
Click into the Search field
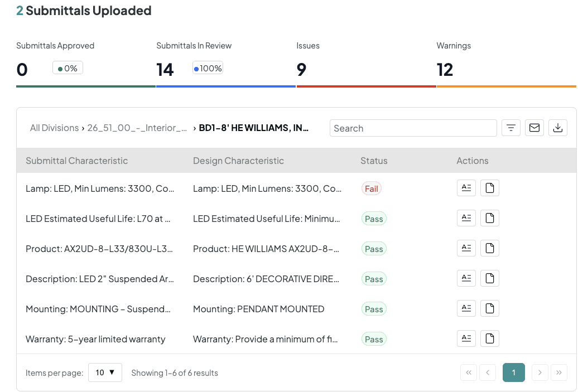pyautogui.click(x=413, y=128)
